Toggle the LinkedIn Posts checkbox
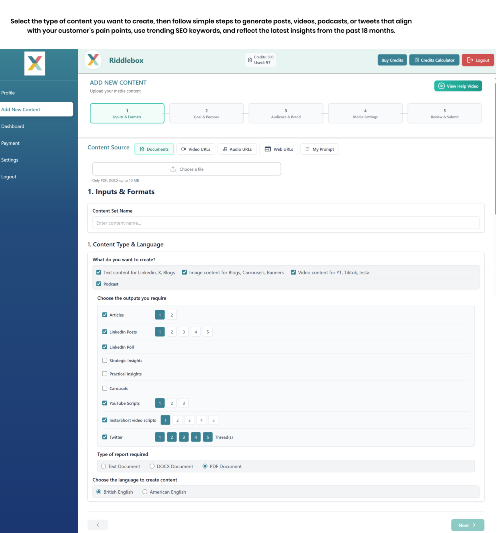Image resolution: width=500 pixels, height=533 pixels. tap(105, 331)
